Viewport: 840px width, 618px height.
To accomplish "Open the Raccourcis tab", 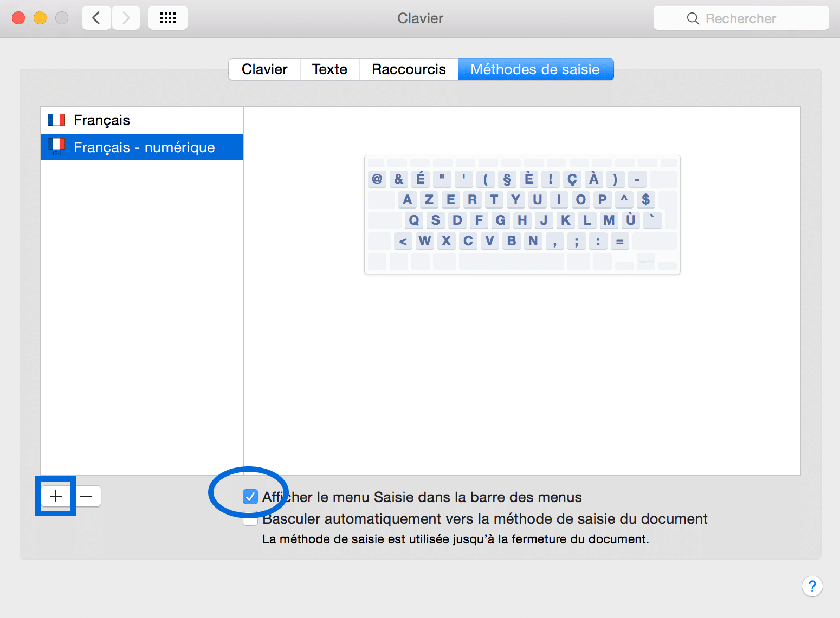I will pos(409,69).
